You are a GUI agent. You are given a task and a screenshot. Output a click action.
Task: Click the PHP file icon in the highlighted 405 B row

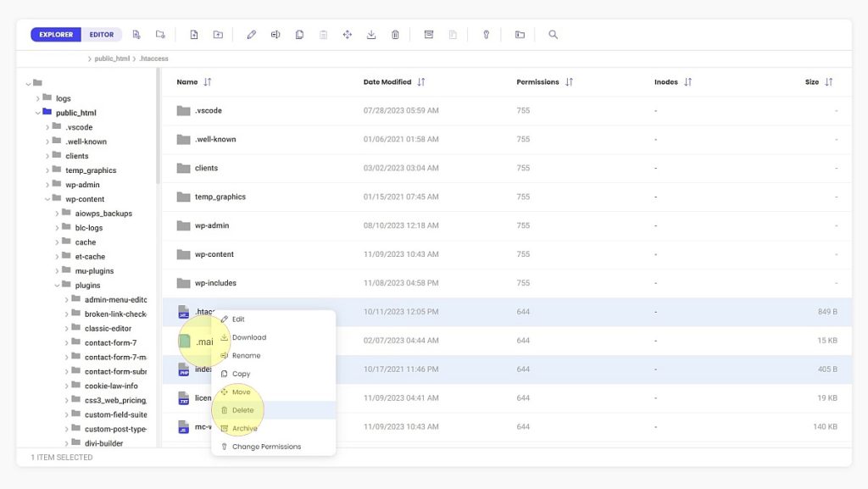(x=184, y=370)
